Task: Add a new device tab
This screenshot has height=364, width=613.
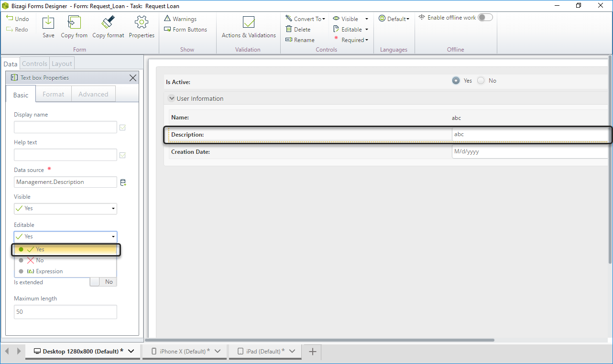Action: (x=313, y=352)
